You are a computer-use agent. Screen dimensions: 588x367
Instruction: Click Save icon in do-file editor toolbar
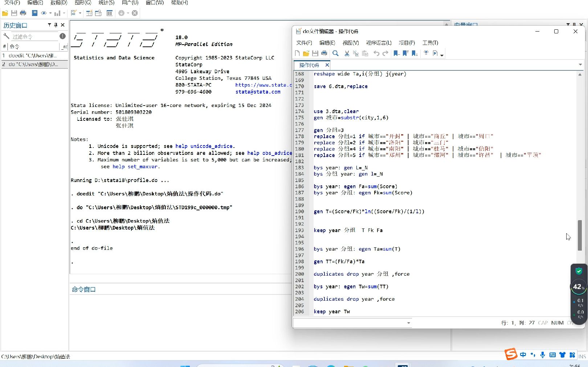coord(315,53)
